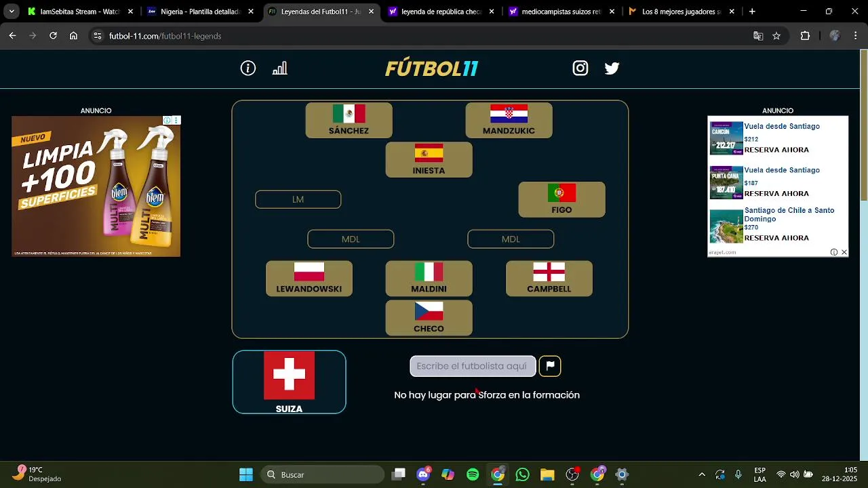Translate this page icon

758,36
